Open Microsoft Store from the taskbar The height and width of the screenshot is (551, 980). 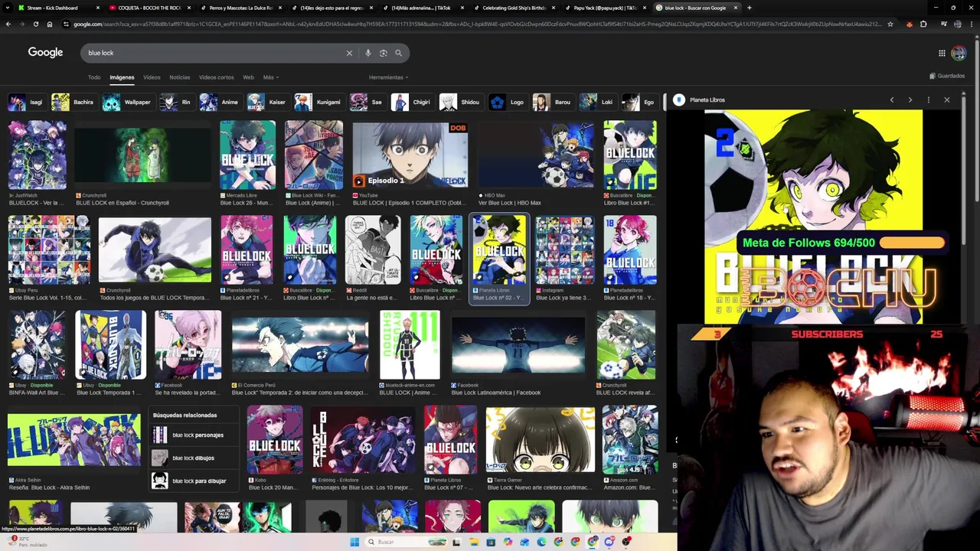click(x=491, y=542)
